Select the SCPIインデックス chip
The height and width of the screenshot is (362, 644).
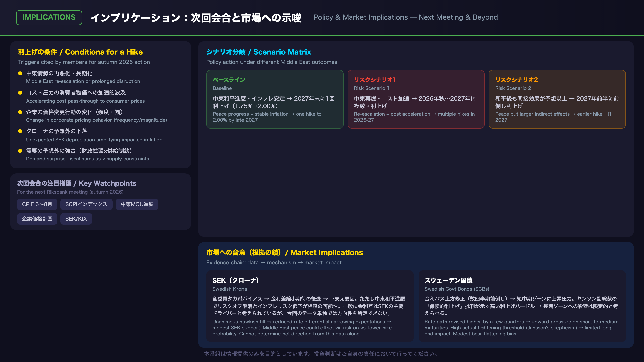(x=86, y=204)
